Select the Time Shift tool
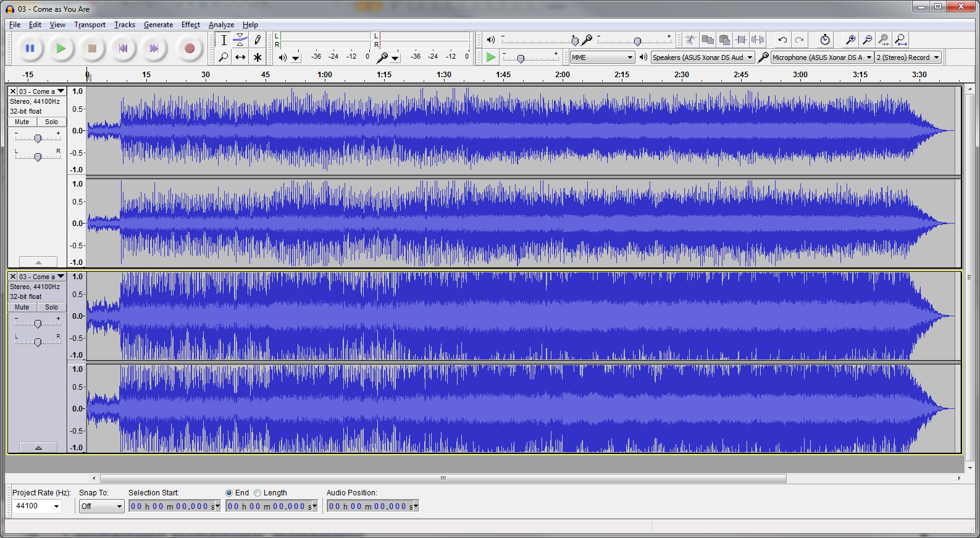The height and width of the screenshot is (538, 980). coord(240,57)
